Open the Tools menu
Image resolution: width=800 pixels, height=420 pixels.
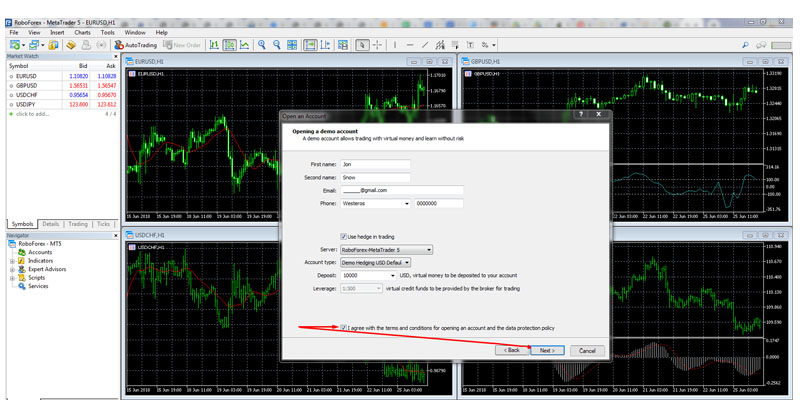point(108,33)
